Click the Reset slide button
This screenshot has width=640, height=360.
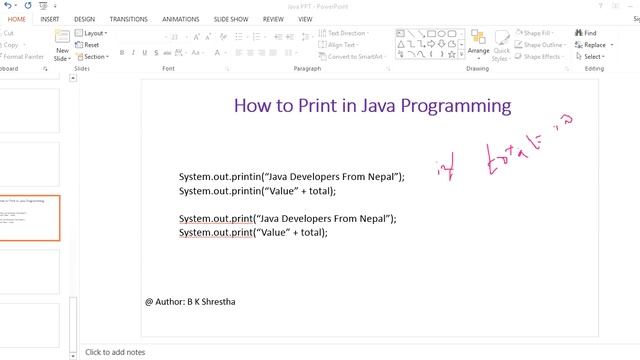87,45
